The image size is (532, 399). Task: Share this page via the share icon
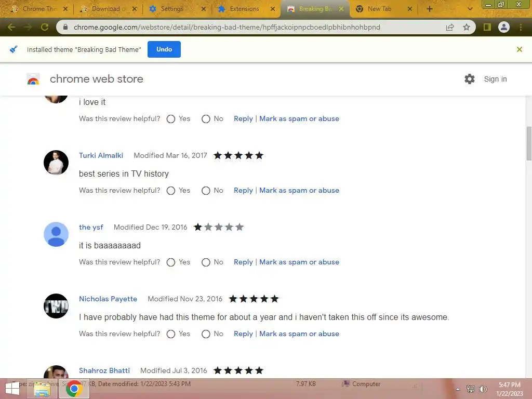click(x=450, y=27)
